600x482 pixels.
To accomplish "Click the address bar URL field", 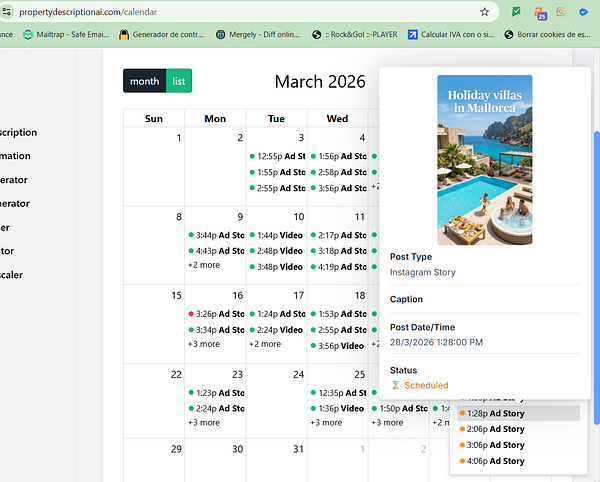I will tap(245, 12).
